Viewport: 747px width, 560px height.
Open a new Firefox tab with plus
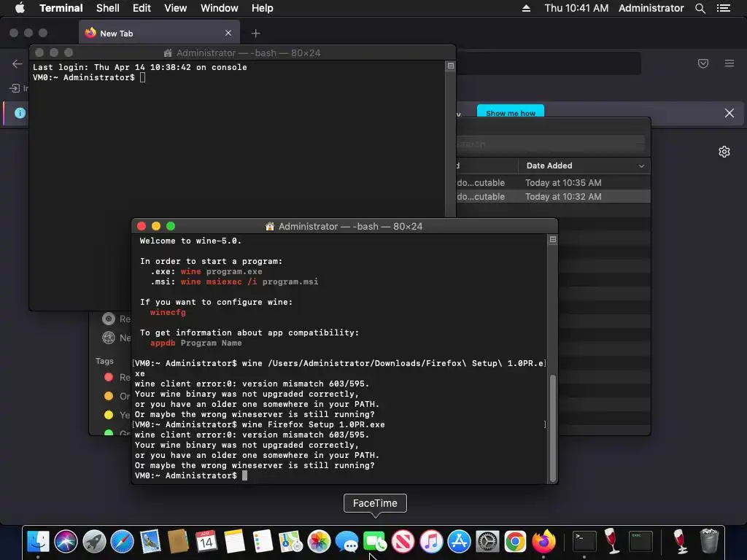coord(256,34)
